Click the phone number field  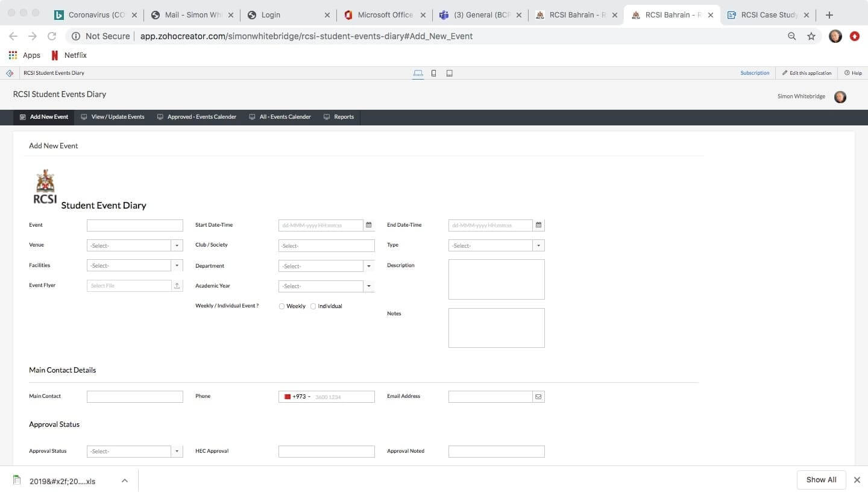tap(343, 397)
